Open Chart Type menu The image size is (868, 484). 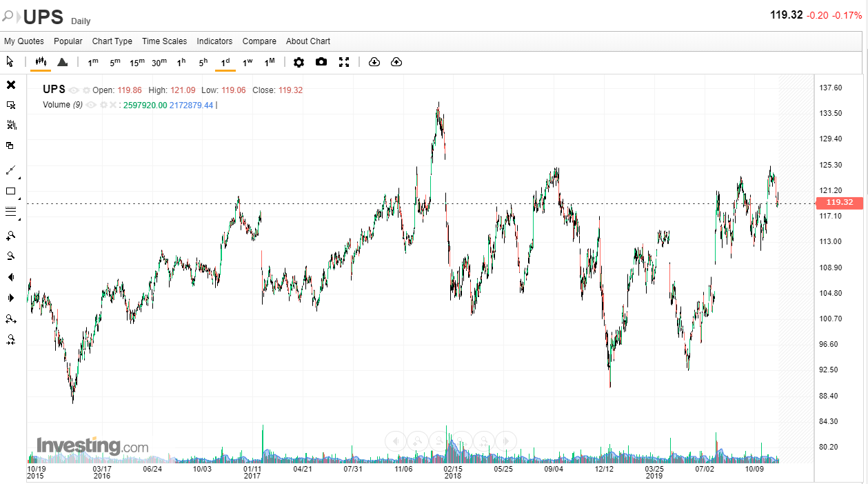112,41
